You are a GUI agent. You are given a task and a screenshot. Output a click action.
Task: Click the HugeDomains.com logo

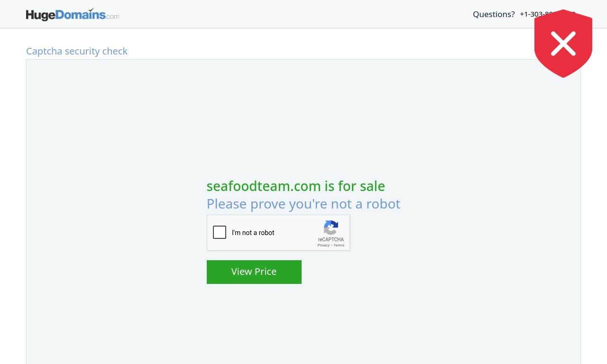pos(73,15)
